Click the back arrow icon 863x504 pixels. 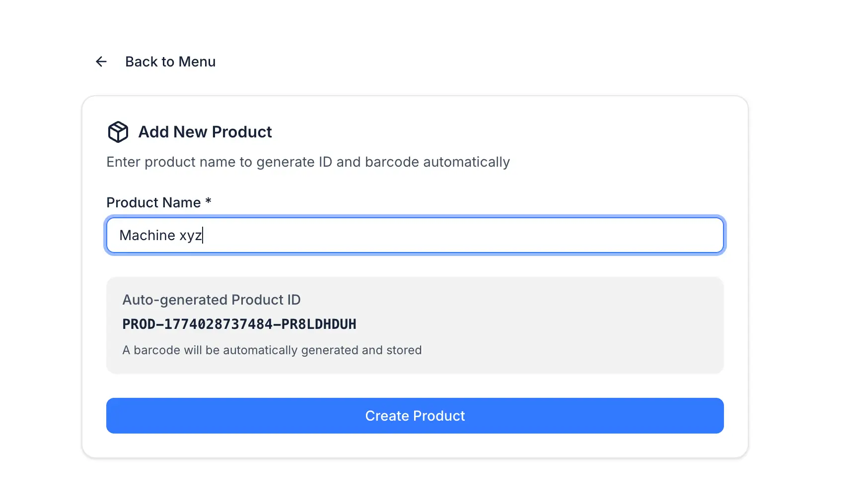(101, 62)
